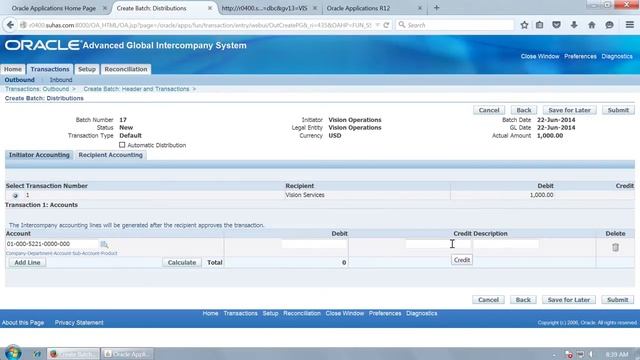Open the Transactions application tab
Image resolution: width=640 pixels, height=360 pixels.
50,69
